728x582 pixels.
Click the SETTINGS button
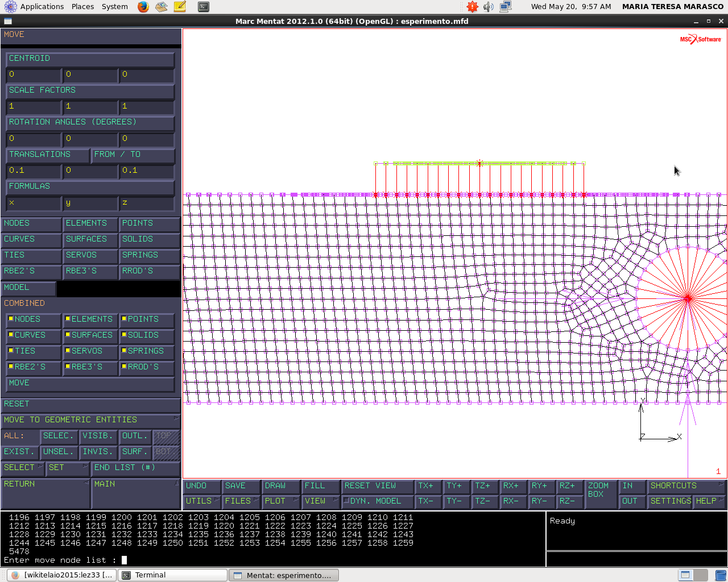(671, 501)
